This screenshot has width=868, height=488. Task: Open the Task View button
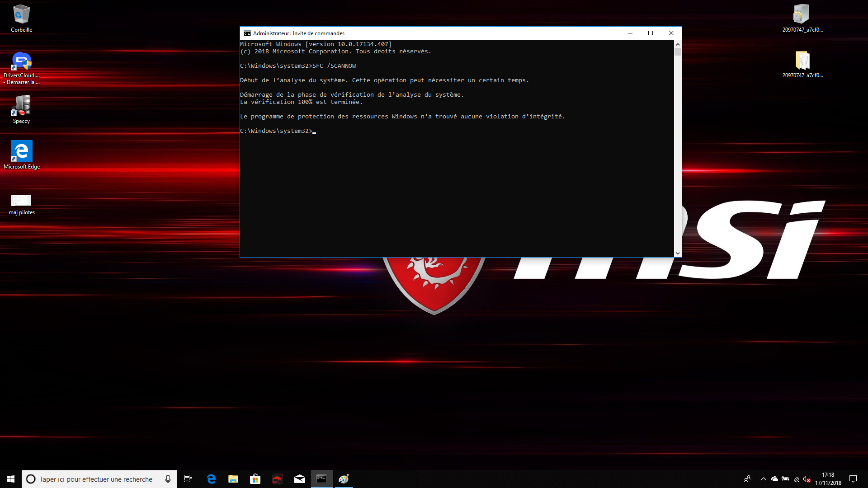coord(188,479)
